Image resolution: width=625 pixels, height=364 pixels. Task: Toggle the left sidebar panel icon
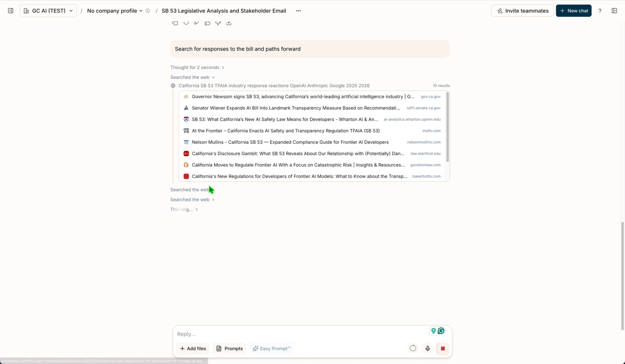(x=10, y=11)
